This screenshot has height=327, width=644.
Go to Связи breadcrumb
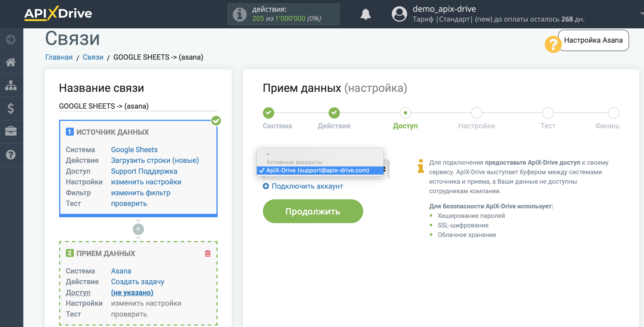[x=93, y=57]
